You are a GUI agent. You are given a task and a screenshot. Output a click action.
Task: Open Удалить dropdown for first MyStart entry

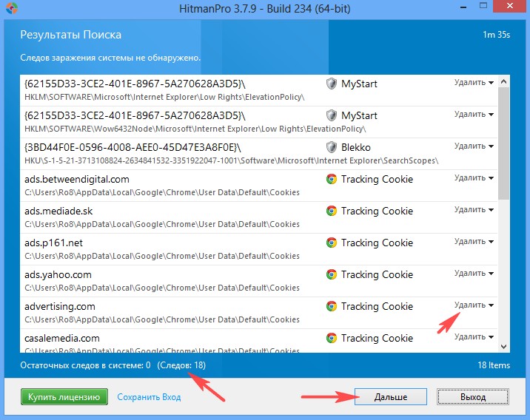[x=474, y=83]
